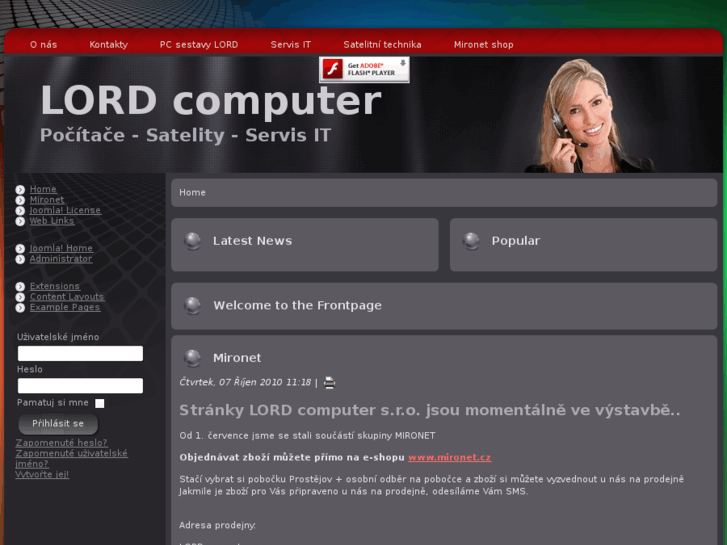
Task: Open the Home sidebar link
Action: coord(43,189)
